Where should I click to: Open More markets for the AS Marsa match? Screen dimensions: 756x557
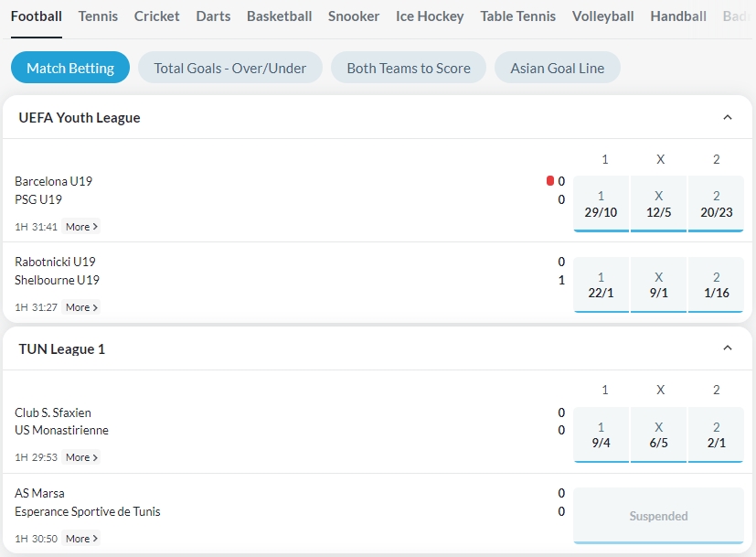[x=80, y=539]
